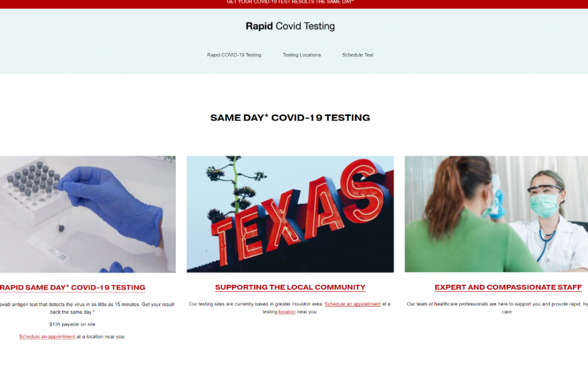
Task: Open the testing location link near you
Action: coord(287,312)
